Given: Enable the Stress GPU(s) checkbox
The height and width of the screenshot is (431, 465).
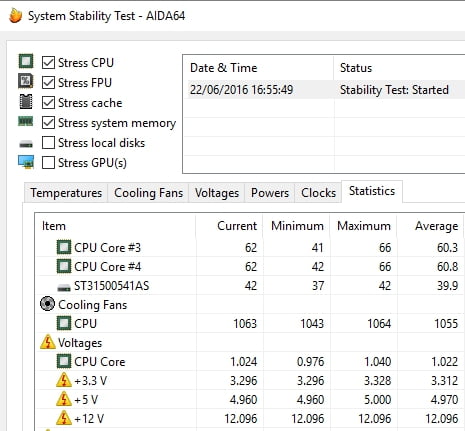Looking at the screenshot, I should click(x=49, y=163).
